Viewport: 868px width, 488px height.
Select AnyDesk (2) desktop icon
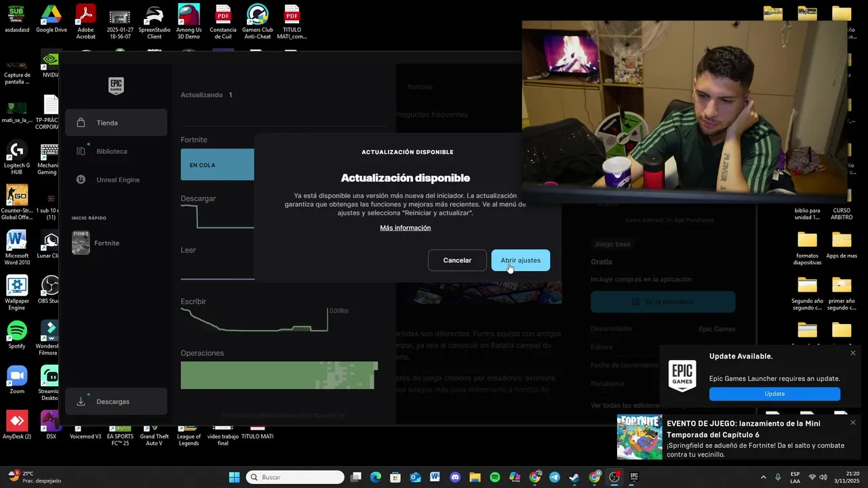(17, 425)
